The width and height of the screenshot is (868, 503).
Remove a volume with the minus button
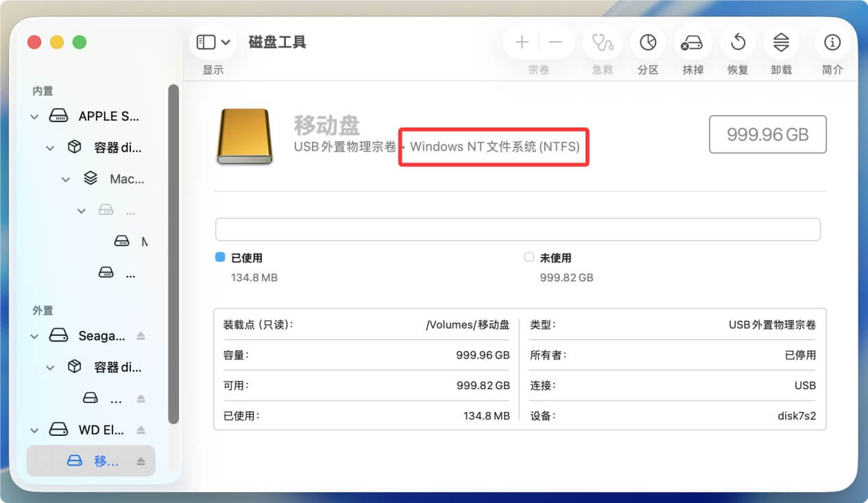tap(557, 42)
